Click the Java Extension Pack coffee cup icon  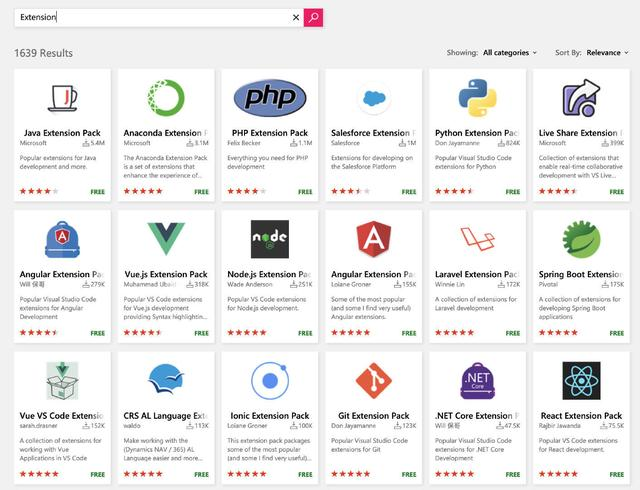(x=62, y=98)
